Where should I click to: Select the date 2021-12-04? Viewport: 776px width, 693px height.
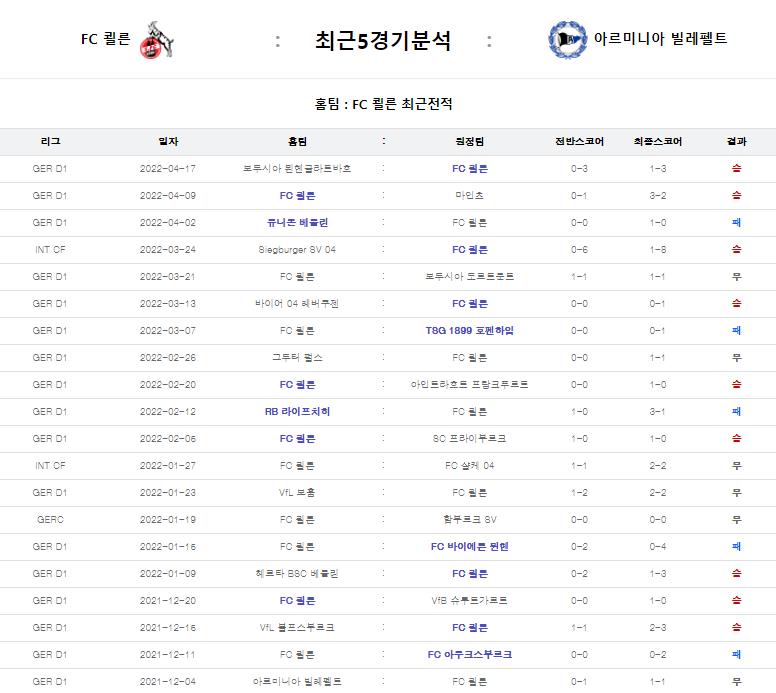[168, 681]
